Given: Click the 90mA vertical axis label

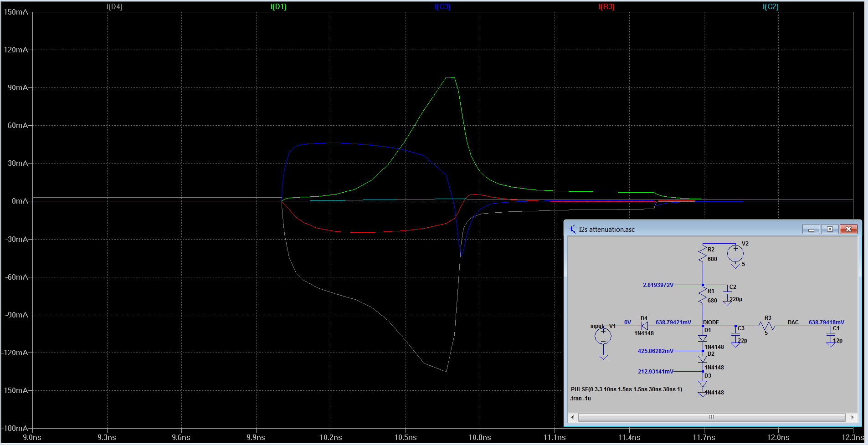Looking at the screenshot, I should coord(18,87).
